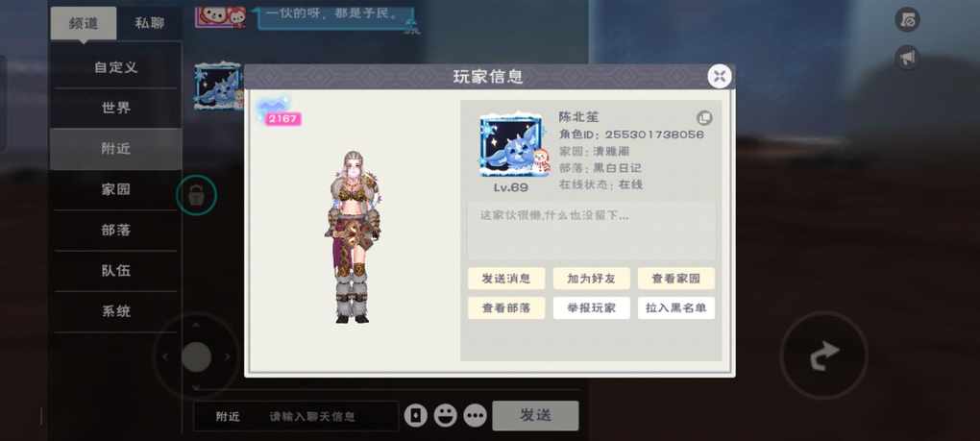The image size is (980, 441).
Task: Click the 加为好友 button
Action: coord(591,279)
